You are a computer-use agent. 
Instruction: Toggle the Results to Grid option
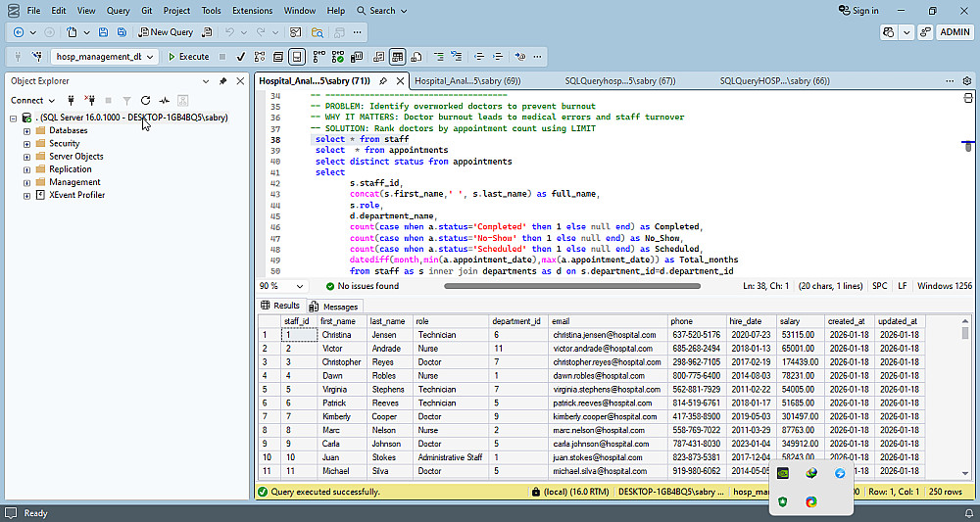pos(396,57)
